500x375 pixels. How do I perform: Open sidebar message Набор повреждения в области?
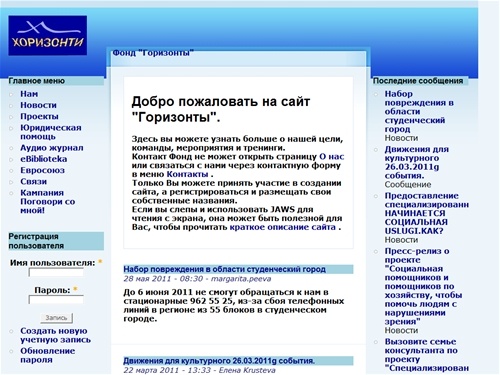pos(419,112)
